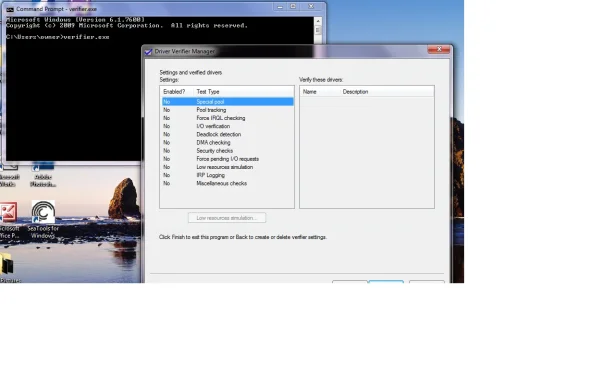
Task: Open the Adobe Photoshop desktop shortcut
Action: pos(43,175)
